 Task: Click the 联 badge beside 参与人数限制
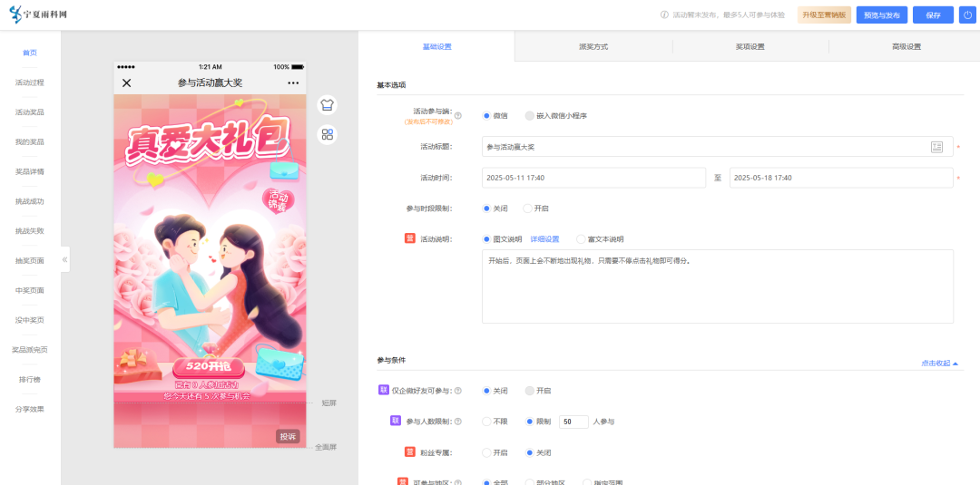(395, 422)
